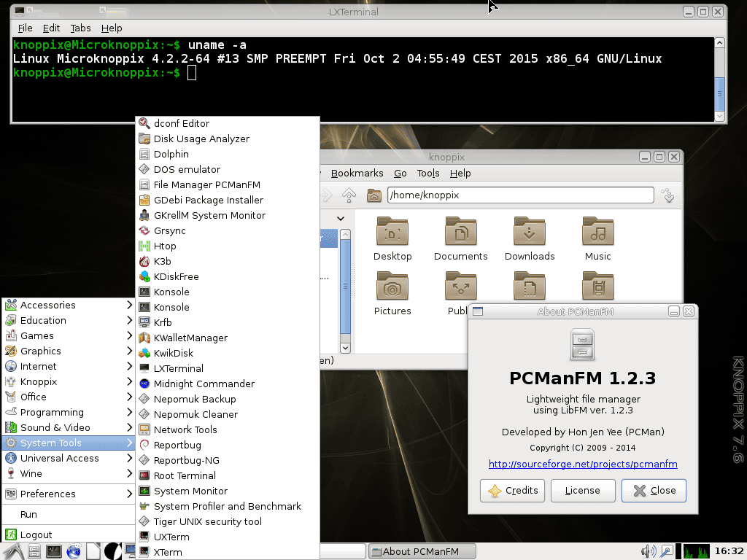This screenshot has width=747, height=560.
Task: Launch dconf Editor from System Tools menu
Action: coord(228,123)
